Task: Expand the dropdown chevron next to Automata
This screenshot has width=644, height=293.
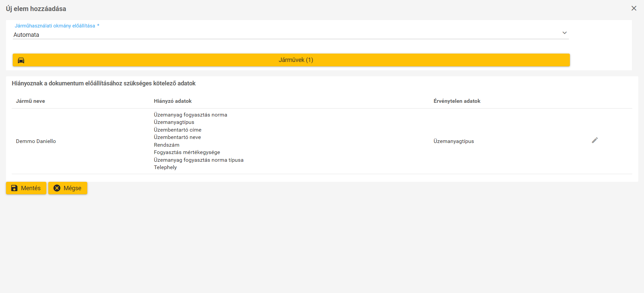Action: coord(565,33)
